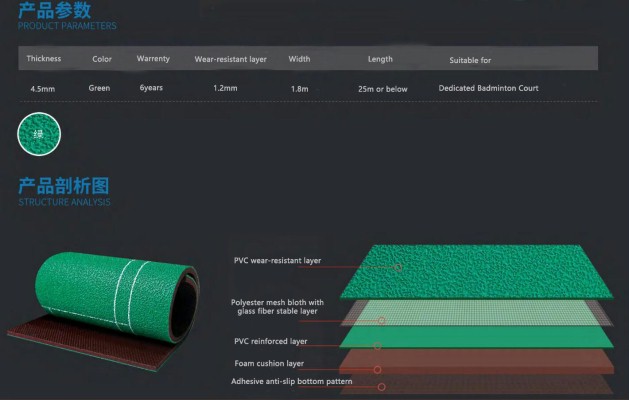Click the rolled green mat image
The width and height of the screenshot is (629, 400).
pos(102,302)
